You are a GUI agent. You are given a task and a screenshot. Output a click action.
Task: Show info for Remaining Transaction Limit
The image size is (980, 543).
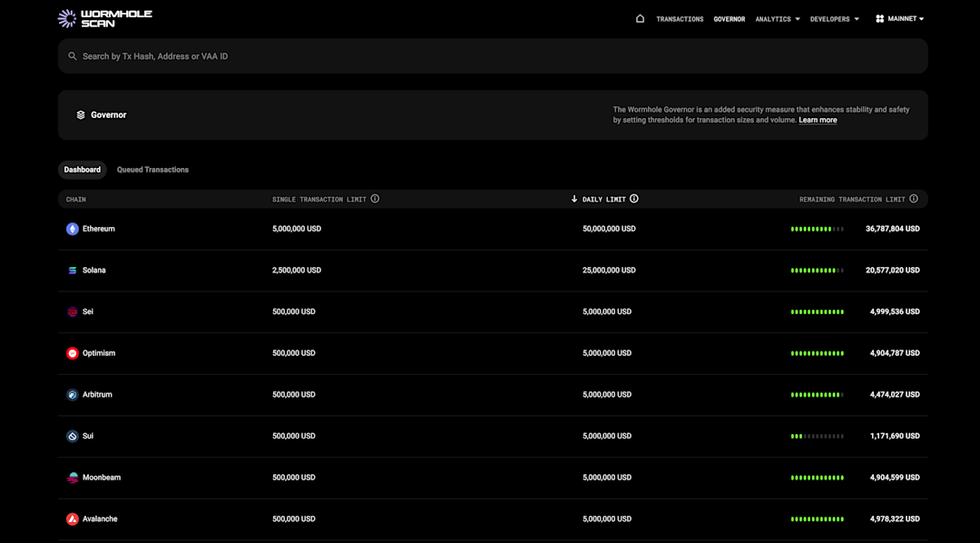(914, 199)
